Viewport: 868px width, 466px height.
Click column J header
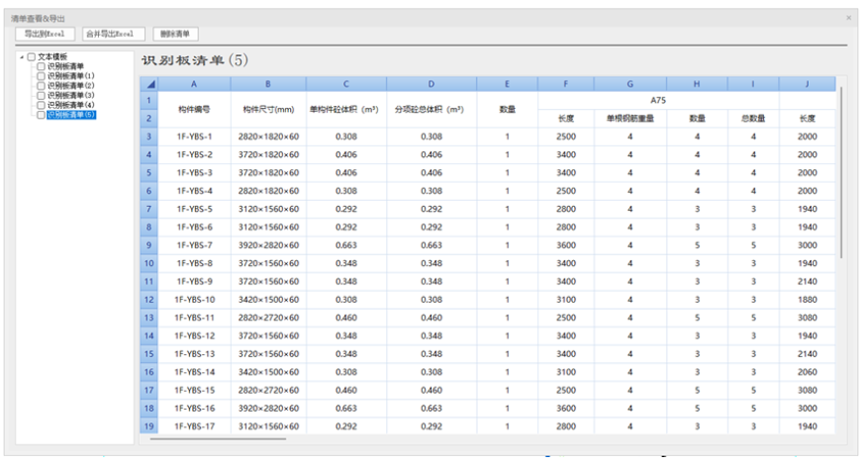[807, 85]
